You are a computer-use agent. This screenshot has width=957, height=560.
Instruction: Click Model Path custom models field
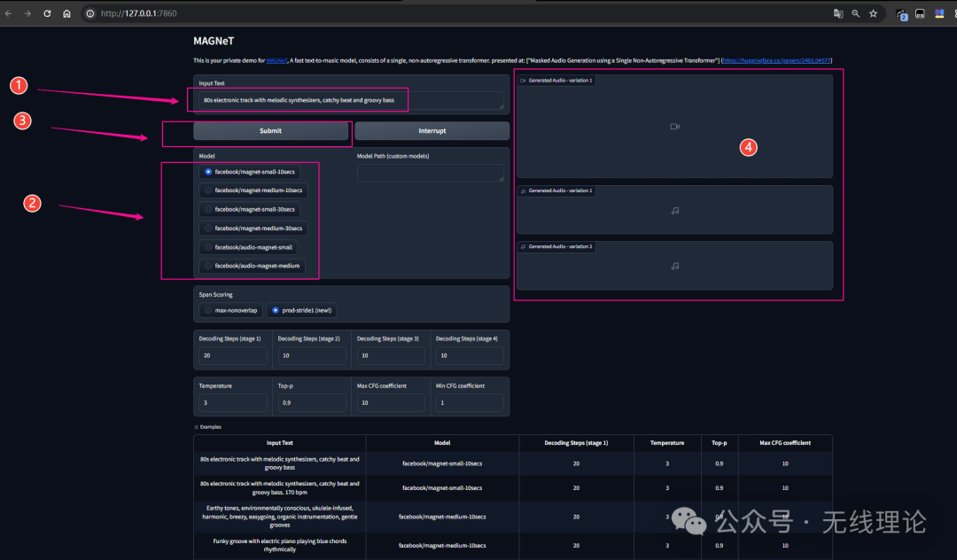click(431, 173)
